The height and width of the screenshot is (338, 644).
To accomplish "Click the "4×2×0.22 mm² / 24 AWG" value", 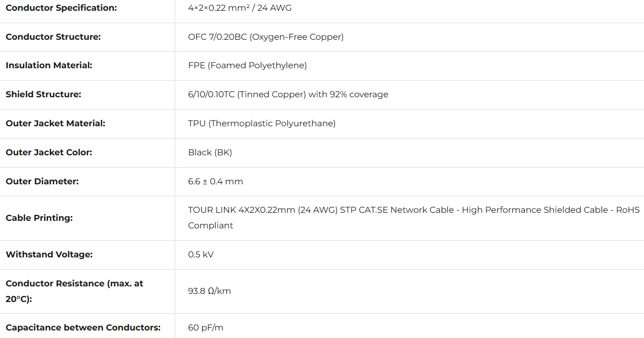I will tap(240, 8).
